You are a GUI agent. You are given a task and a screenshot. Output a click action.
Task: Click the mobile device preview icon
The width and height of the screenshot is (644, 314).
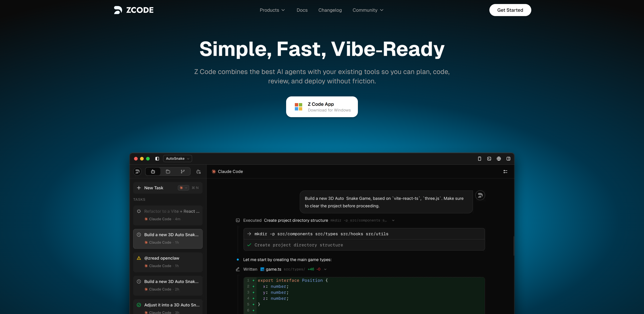pos(479,159)
